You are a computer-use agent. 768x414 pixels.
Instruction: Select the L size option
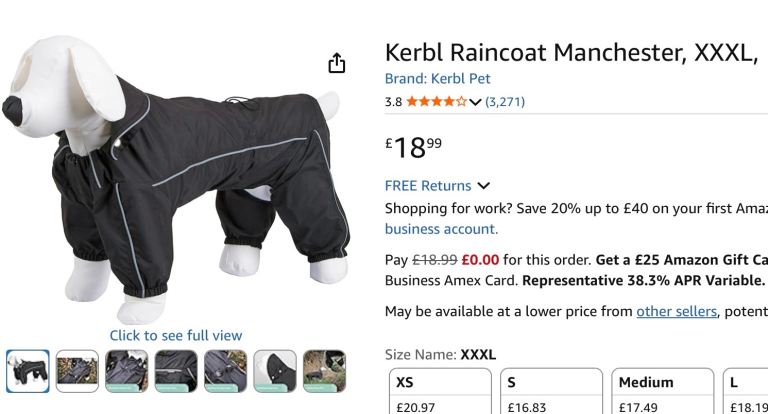(x=745, y=391)
